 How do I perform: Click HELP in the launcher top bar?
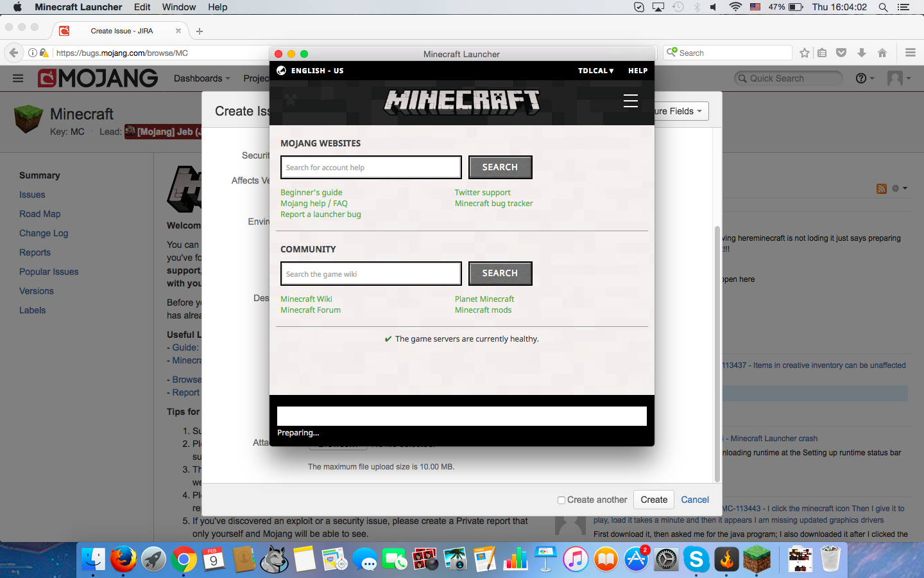point(638,71)
